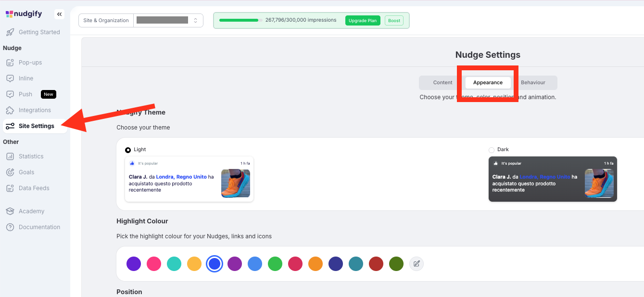Click the Upgrade Plan button
Image resolution: width=644 pixels, height=297 pixels.
click(363, 21)
